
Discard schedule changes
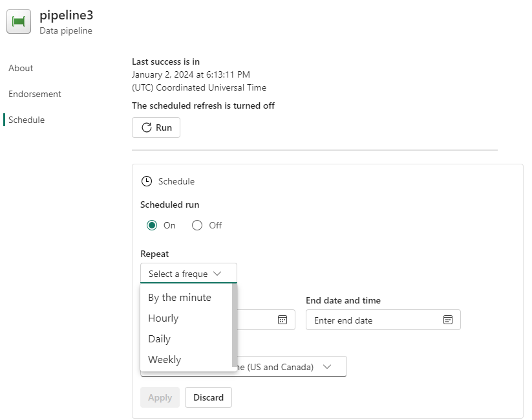point(208,397)
